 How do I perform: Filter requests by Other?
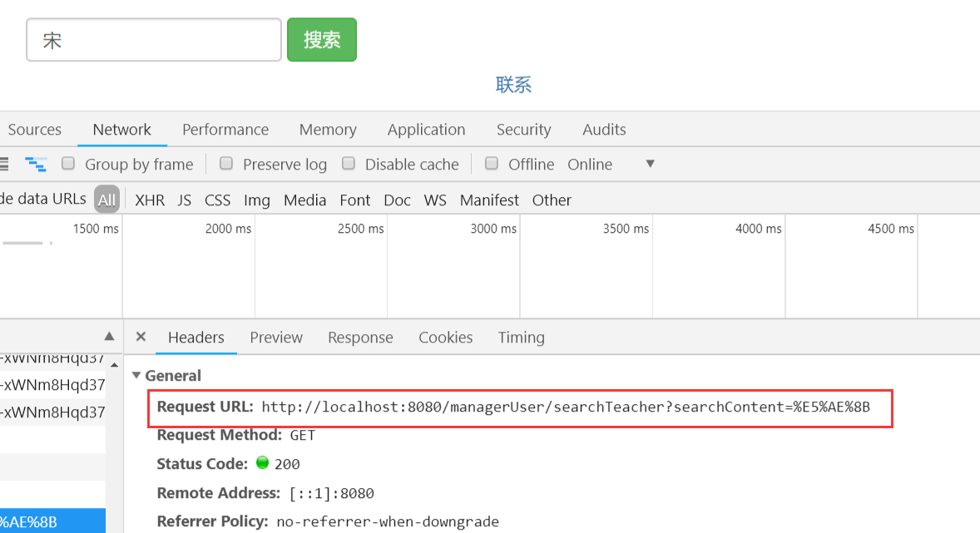[552, 200]
